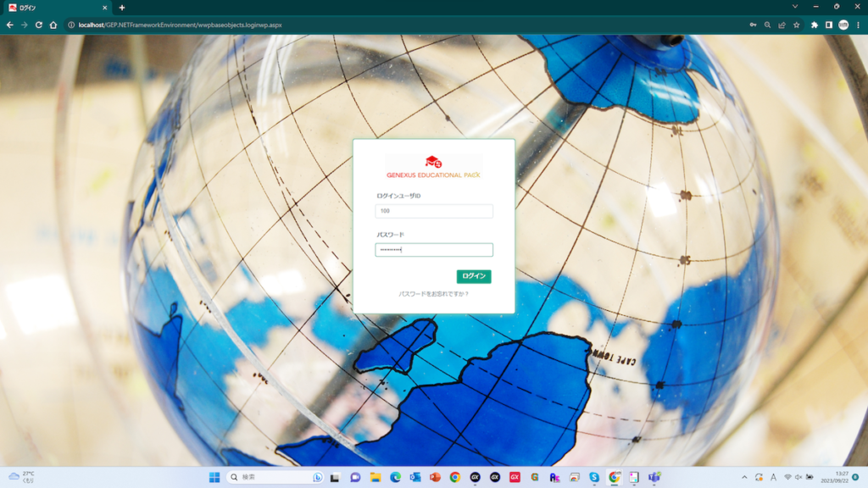Image resolution: width=868 pixels, height=488 pixels.
Task: Focus the パスワード input field
Action: click(434, 250)
